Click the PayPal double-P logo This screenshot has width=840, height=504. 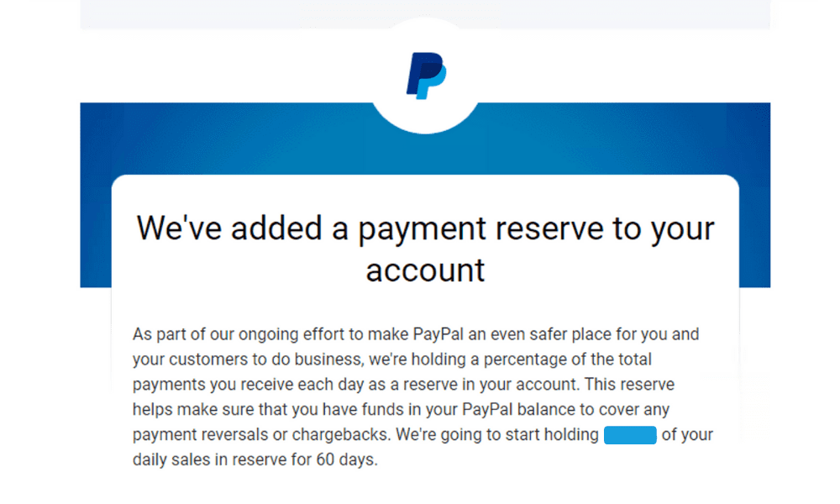pyautogui.click(x=426, y=76)
